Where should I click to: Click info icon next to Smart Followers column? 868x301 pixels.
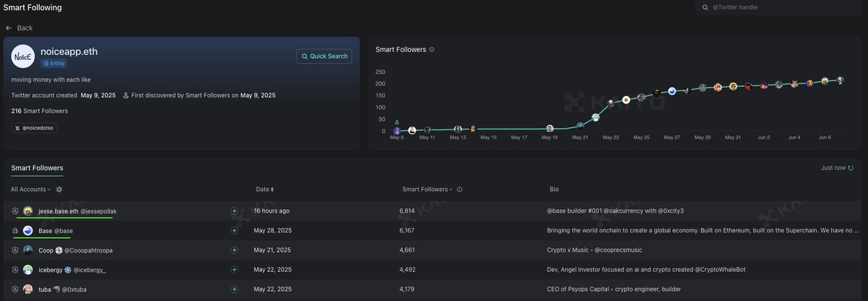(x=460, y=190)
